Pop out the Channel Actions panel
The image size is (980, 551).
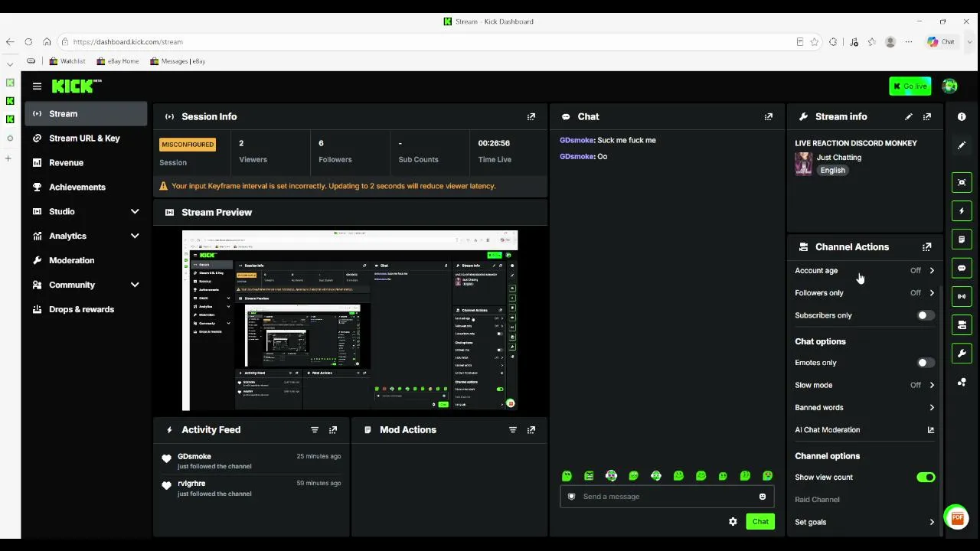tap(927, 247)
